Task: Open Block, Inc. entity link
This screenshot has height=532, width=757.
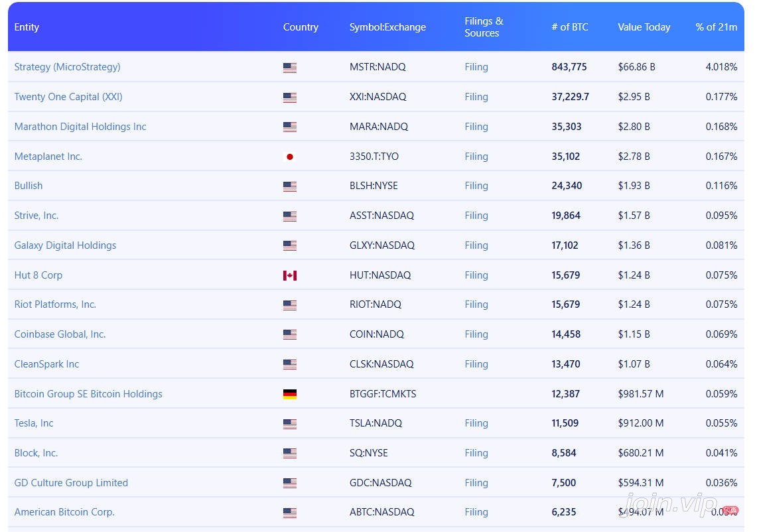Action: [x=36, y=453]
